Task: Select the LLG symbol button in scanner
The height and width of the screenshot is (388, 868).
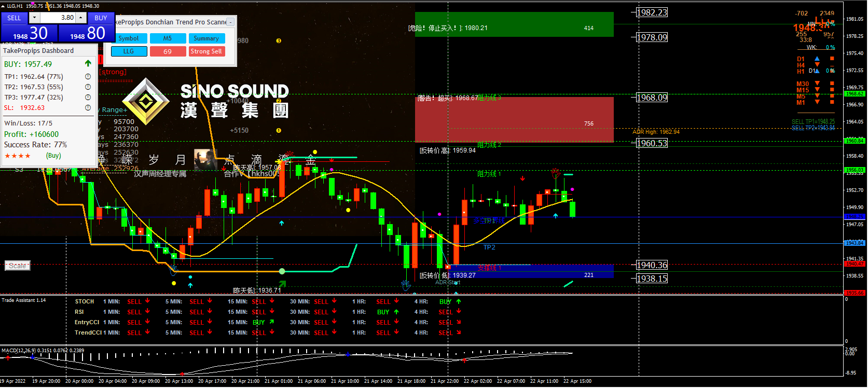Action: pos(129,51)
